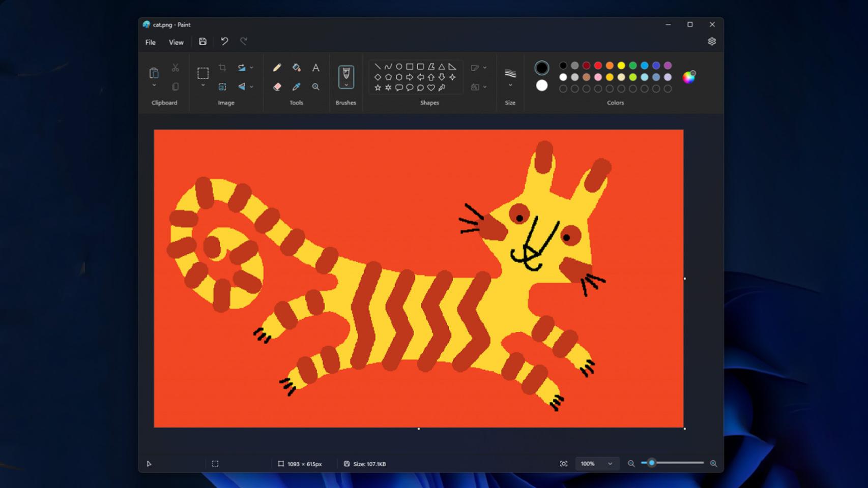Pick the yellow color swatch
Screen dimensions: 868x488
(x=621, y=66)
